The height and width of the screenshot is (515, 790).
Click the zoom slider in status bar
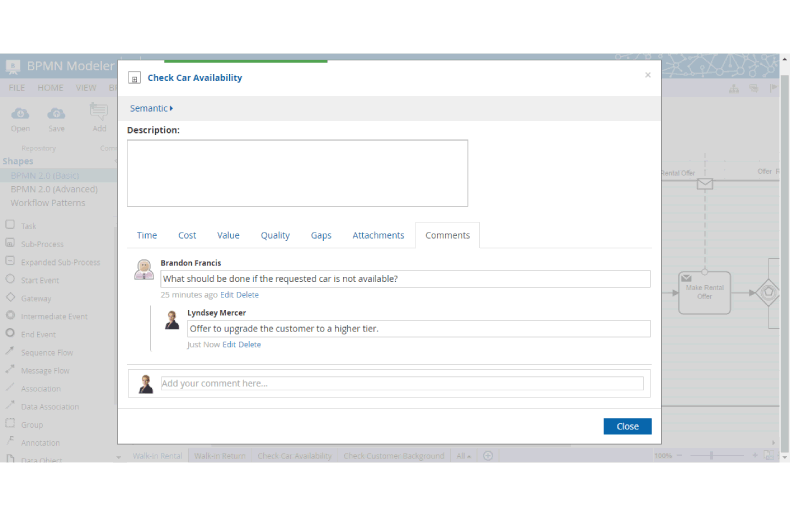[713, 456]
